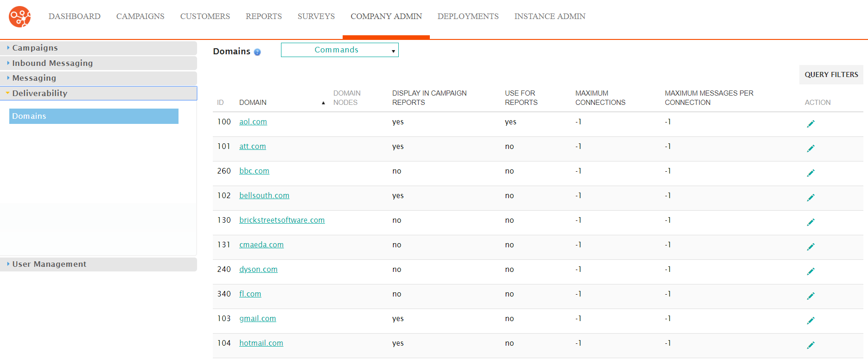
Task: Edit the dyson.com domain pencil icon
Action: (811, 271)
